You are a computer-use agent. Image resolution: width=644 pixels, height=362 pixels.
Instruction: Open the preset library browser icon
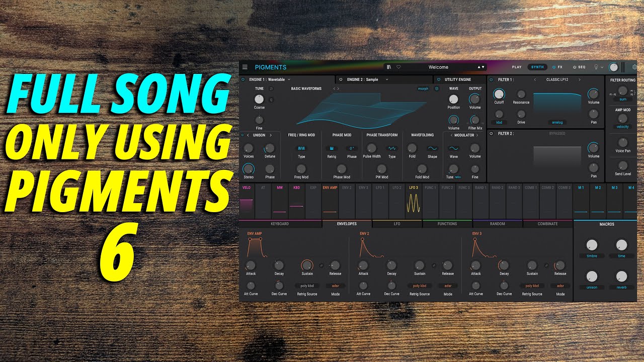point(389,67)
